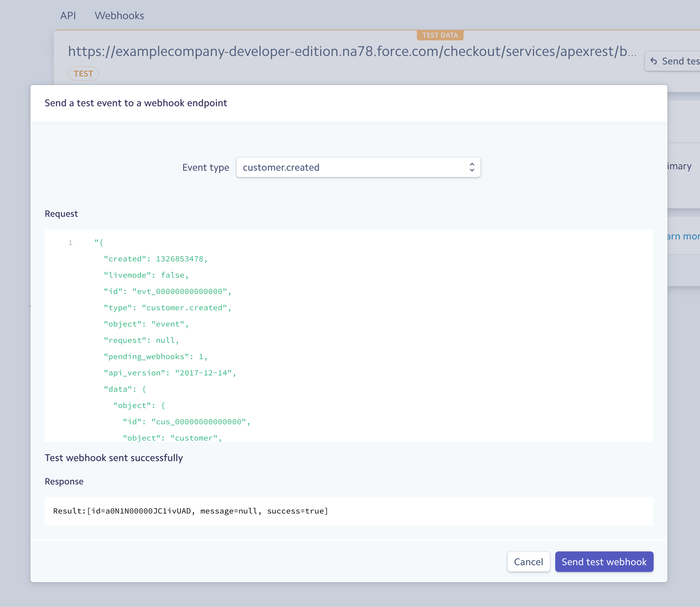Screen dimensions: 700x607
Task: Click the webhook endpoint URL heading
Action: (x=352, y=52)
